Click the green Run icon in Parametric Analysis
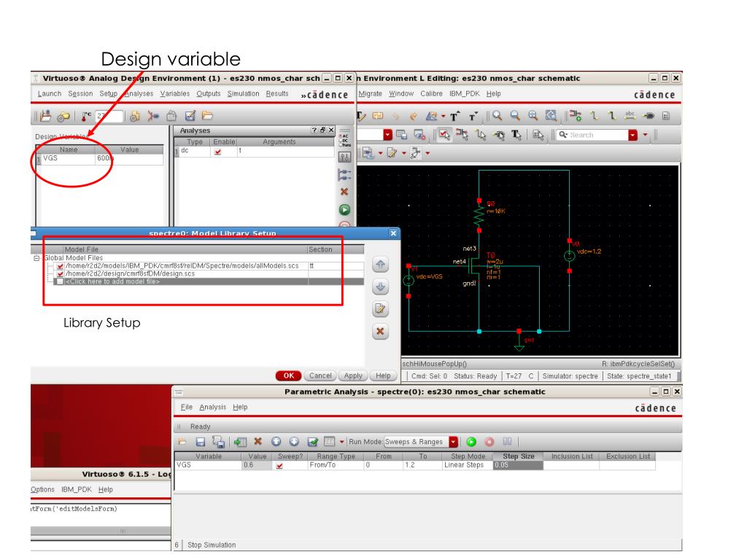Screen dimensions: 747x560 tap(471, 442)
